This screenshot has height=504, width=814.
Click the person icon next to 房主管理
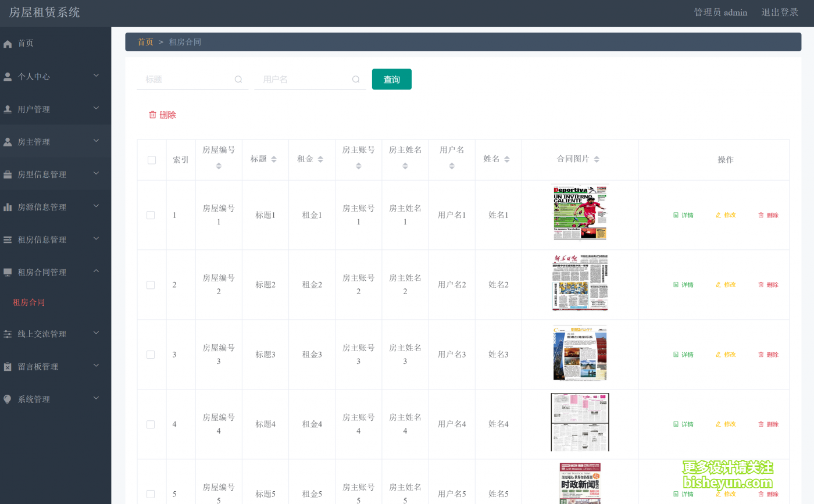click(8, 141)
